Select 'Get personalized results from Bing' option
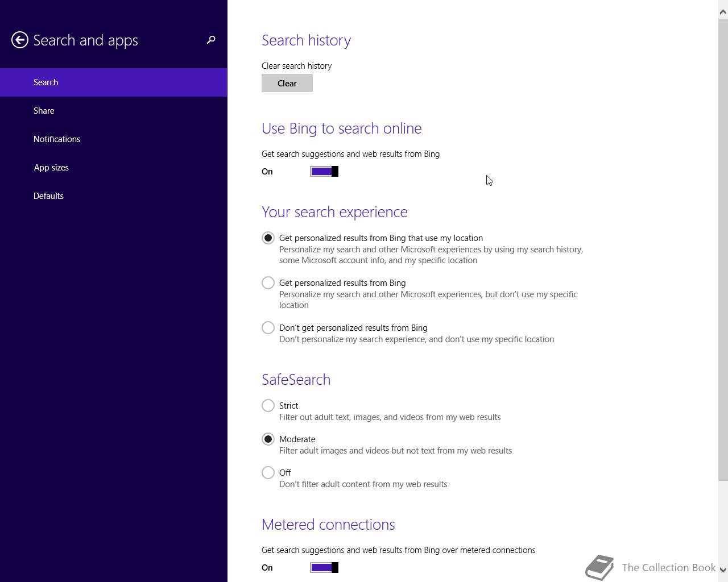The width and height of the screenshot is (728, 582). (x=268, y=283)
